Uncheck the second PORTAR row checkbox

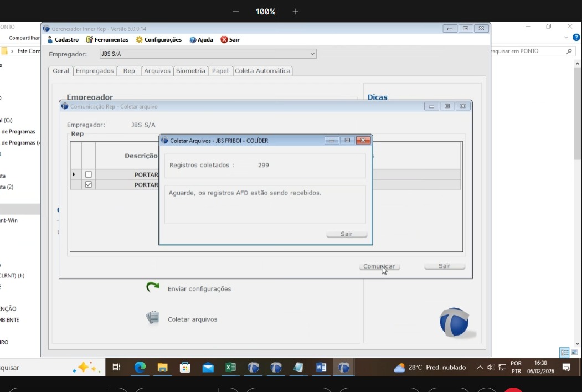coord(89,184)
